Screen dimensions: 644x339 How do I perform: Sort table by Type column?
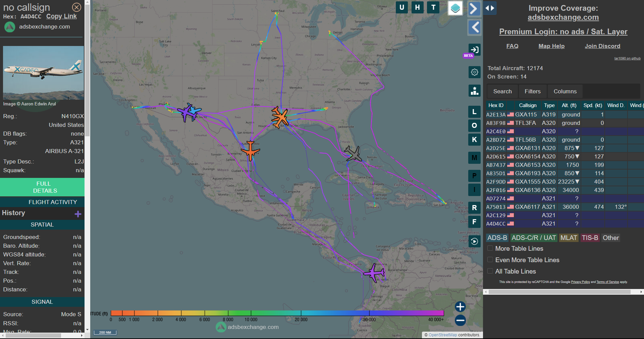tap(549, 105)
